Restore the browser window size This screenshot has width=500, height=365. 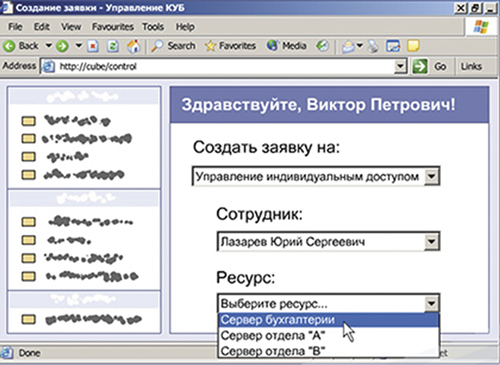[x=476, y=8]
